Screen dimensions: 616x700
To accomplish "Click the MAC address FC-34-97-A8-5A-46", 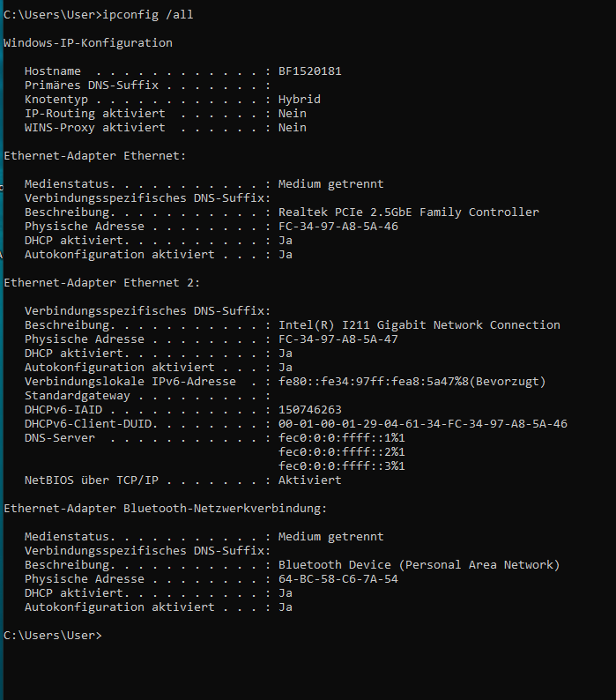I will point(338,227).
